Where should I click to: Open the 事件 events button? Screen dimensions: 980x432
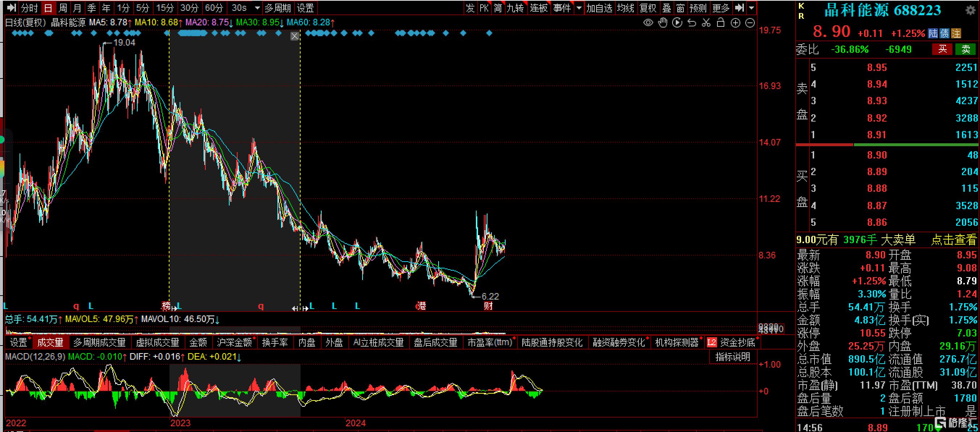[562, 8]
